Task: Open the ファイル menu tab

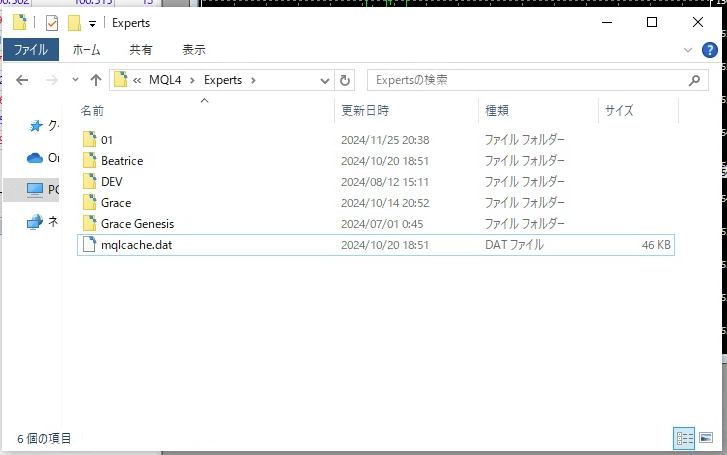Action: [30, 49]
